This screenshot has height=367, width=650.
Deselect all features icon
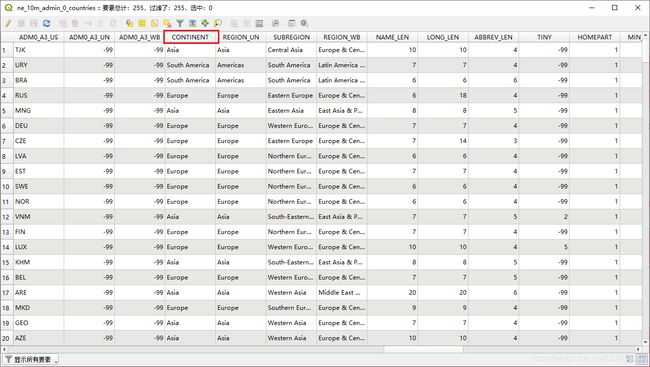tap(167, 24)
